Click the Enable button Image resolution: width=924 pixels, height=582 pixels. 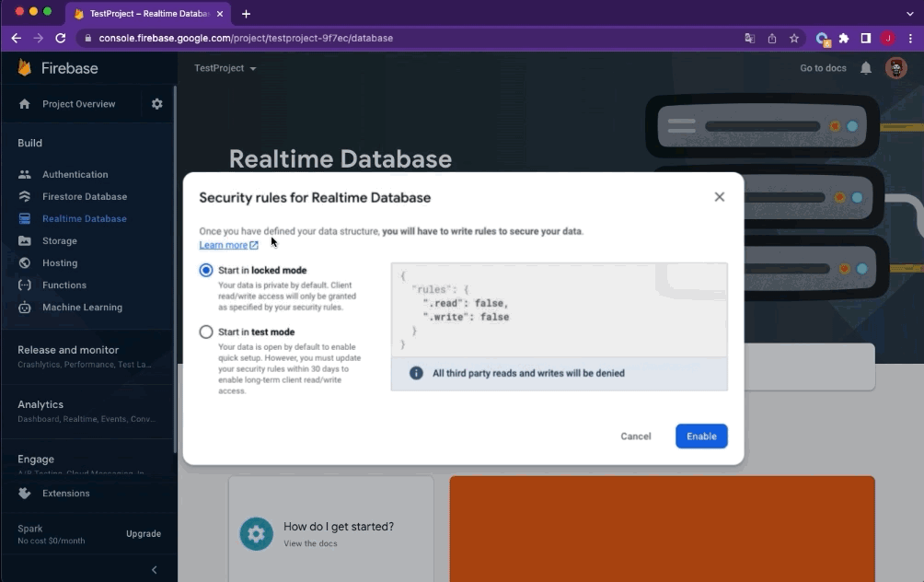coord(701,436)
